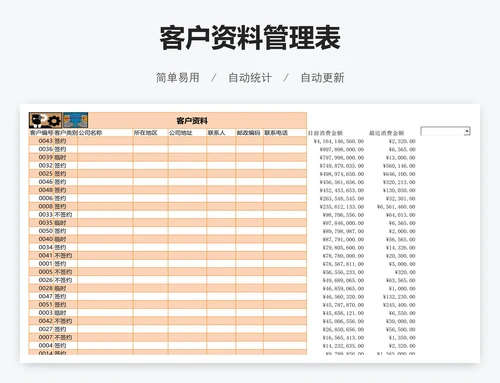Select customer number cell 0033
500x383 pixels.
coord(46,214)
